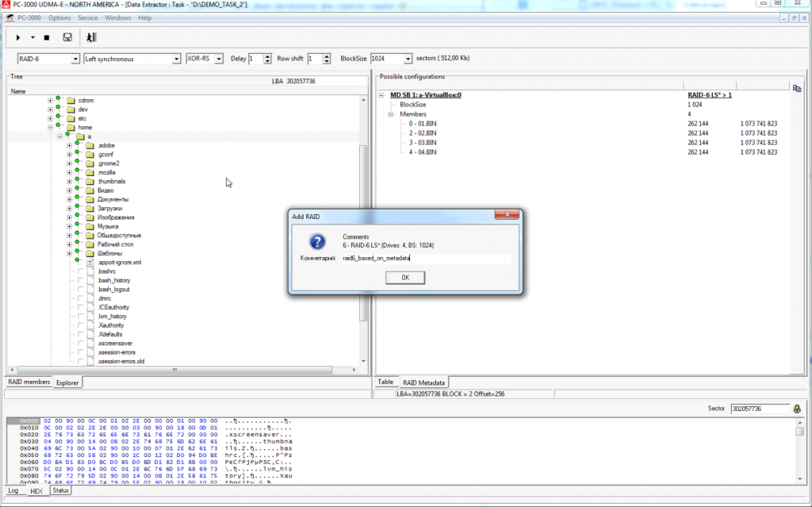The width and height of the screenshot is (812, 507).
Task: Click the blue question mark dialog icon
Action: coord(316,242)
